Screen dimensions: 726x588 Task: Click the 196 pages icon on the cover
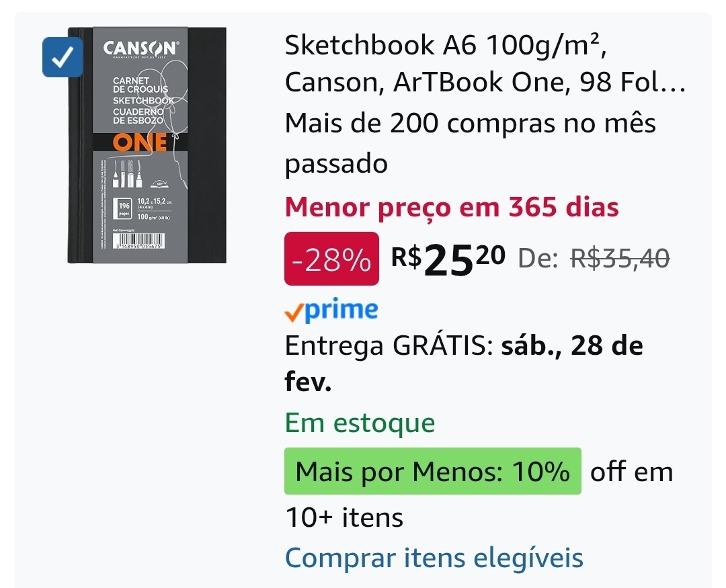coord(124,206)
